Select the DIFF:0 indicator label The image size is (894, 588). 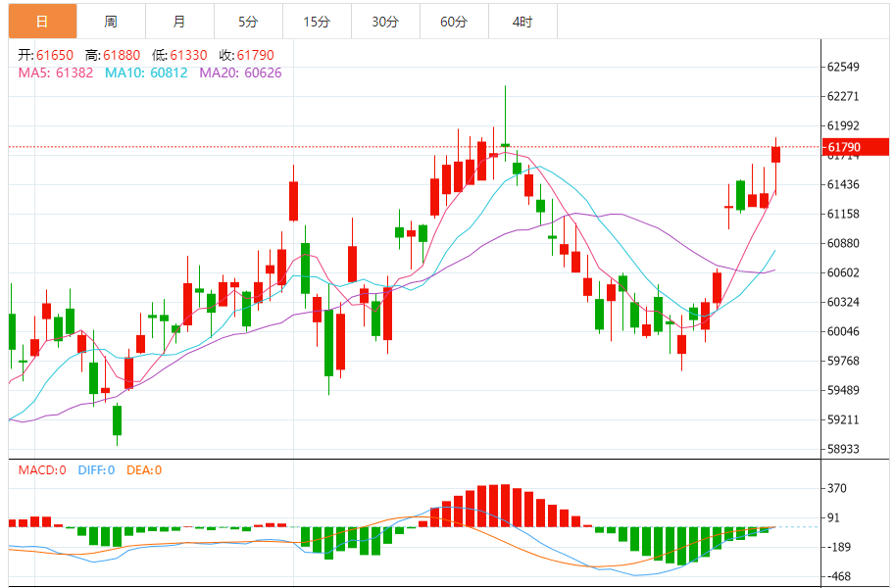pyautogui.click(x=94, y=469)
